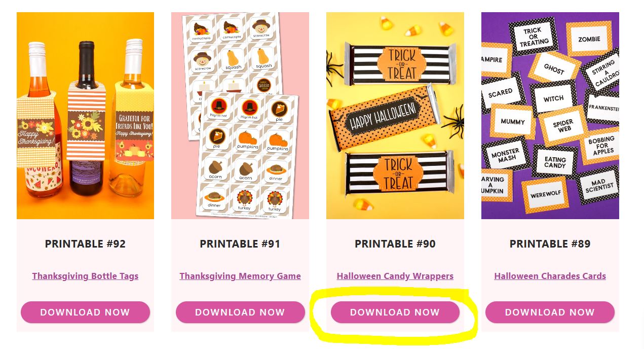Image resolution: width=644 pixels, height=349 pixels.
Task: Select the PRINTABLE #89 heading
Action: tap(550, 244)
